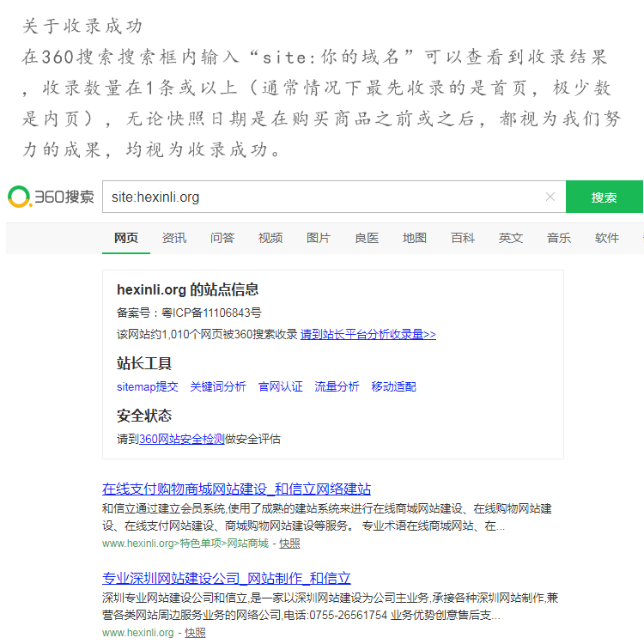
Task: Click the 关于收录成功 heading text
Action: pyautogui.click(x=82, y=26)
